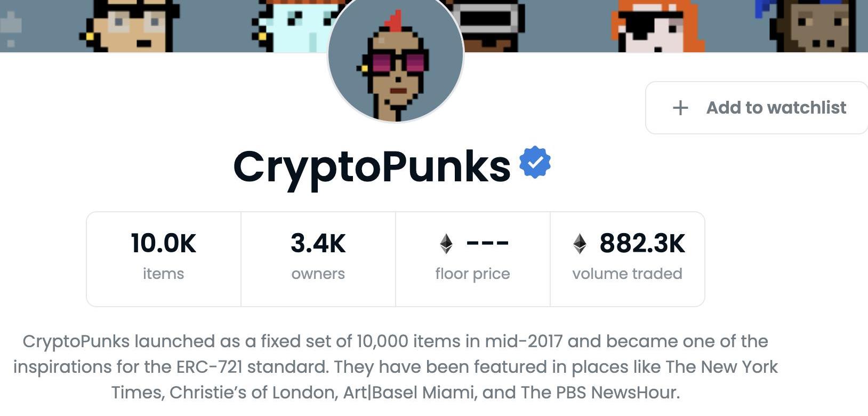Click the Ethereum icon beside 882.3K

pos(580,244)
